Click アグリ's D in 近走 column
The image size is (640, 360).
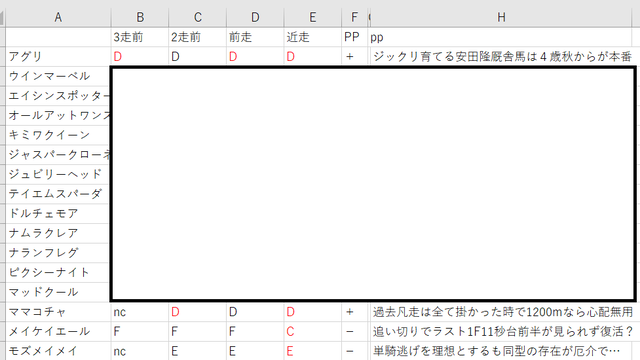coord(291,56)
